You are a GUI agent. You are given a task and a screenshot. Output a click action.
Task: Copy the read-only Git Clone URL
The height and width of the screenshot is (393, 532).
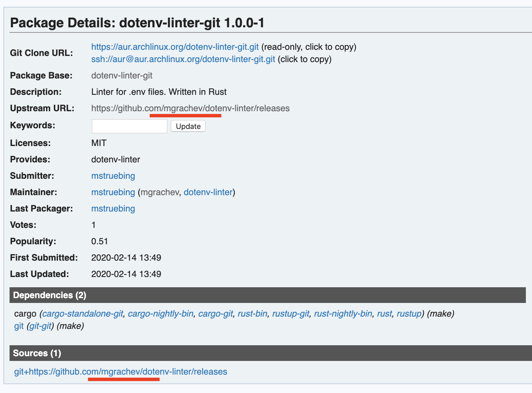(174, 47)
